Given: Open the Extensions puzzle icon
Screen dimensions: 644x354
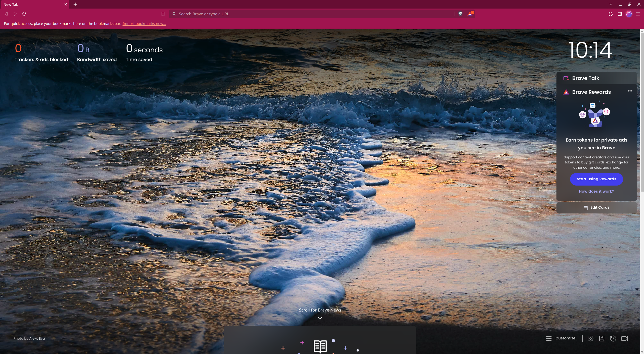Looking at the screenshot, I should pyautogui.click(x=611, y=14).
